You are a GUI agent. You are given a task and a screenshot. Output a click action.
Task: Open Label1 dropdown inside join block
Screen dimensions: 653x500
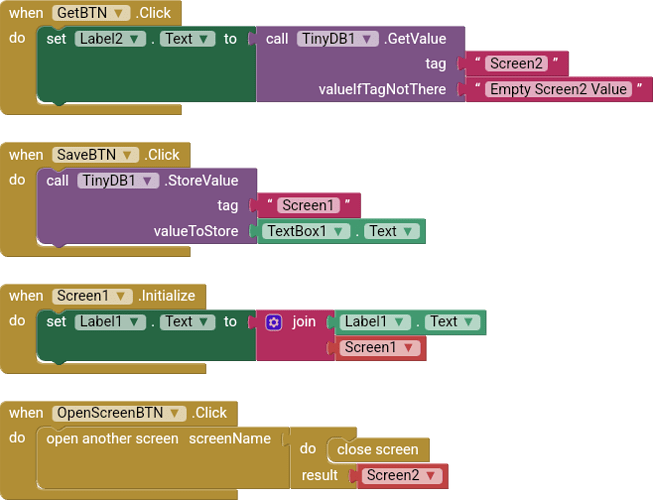pos(375,322)
